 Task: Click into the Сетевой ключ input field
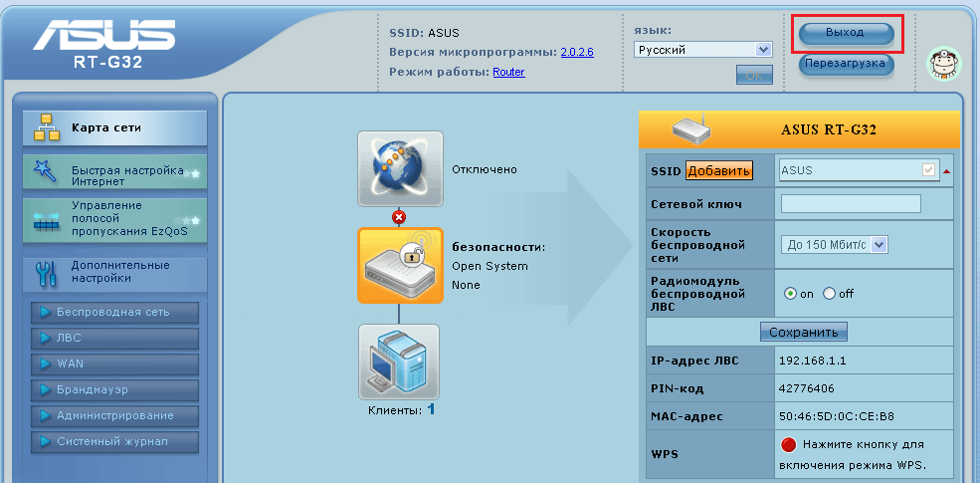click(851, 204)
